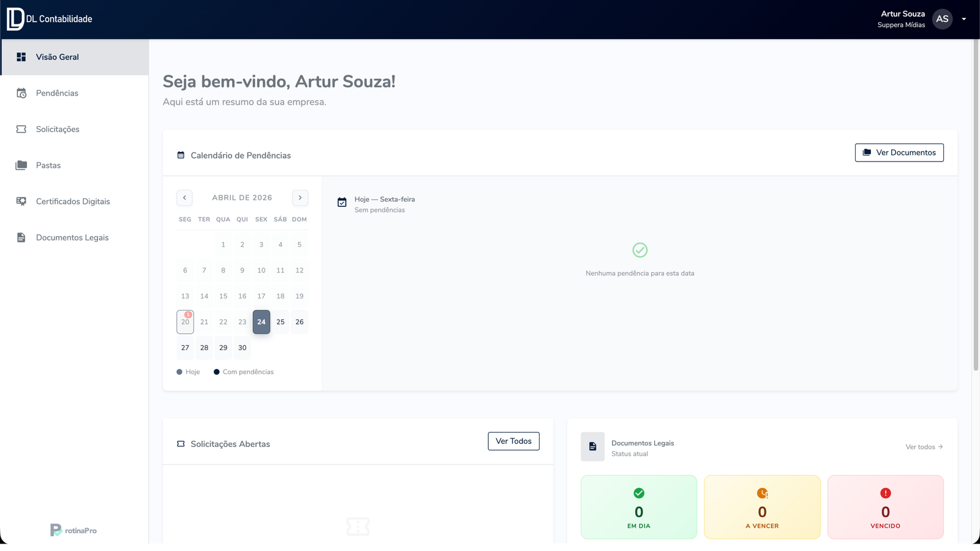Select today, April 24, in the calendar

[262, 322]
